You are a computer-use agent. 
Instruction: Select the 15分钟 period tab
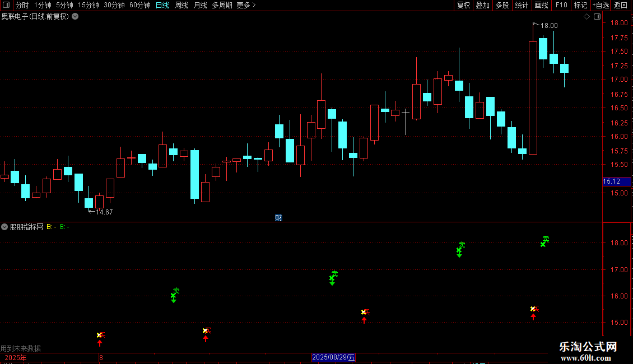pos(88,5)
